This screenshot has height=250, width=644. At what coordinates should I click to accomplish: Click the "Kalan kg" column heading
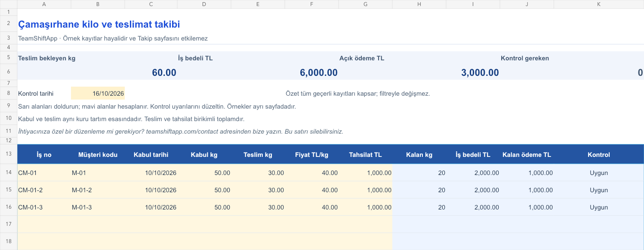tap(419, 155)
